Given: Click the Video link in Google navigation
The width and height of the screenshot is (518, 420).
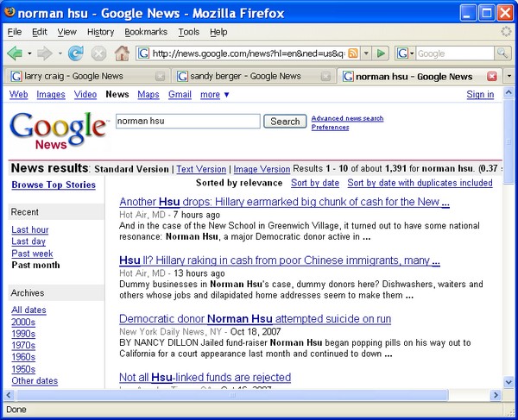Looking at the screenshot, I should click(x=85, y=95).
